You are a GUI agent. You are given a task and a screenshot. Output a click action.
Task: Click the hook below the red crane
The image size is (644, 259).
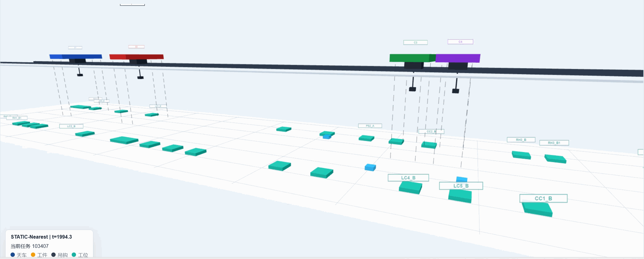pyautogui.click(x=140, y=77)
